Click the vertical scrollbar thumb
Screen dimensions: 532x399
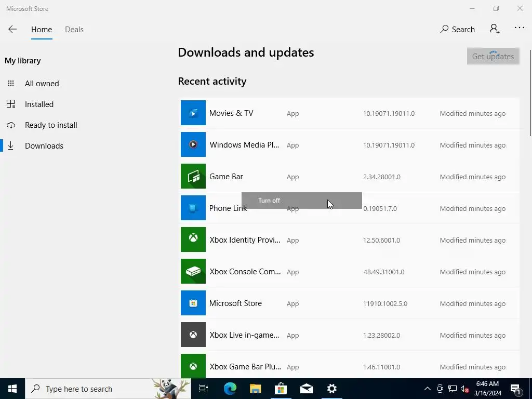530,92
